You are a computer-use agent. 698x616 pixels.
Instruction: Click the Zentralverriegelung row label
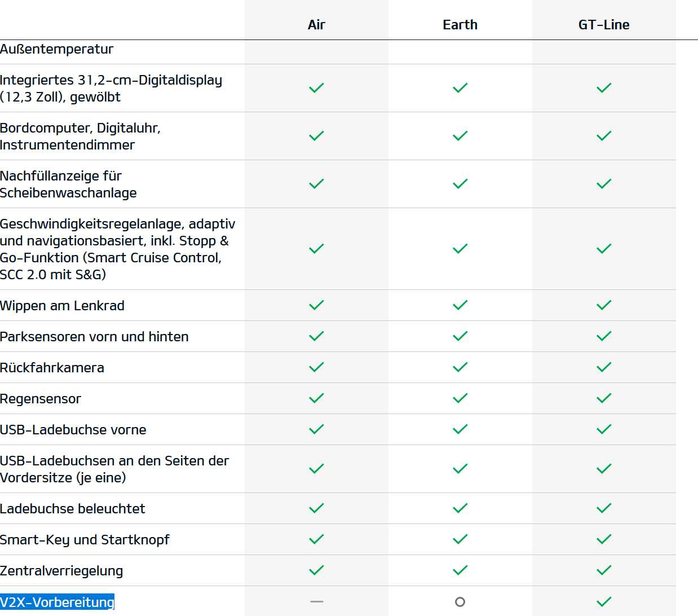pyautogui.click(x=61, y=571)
